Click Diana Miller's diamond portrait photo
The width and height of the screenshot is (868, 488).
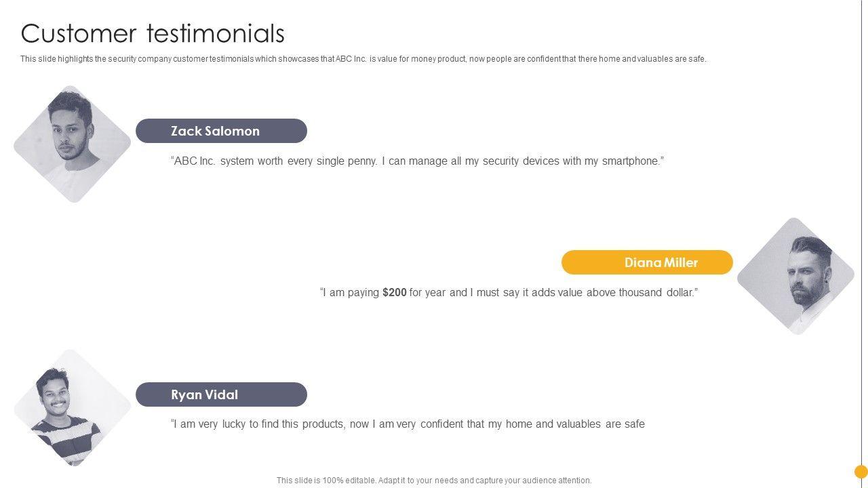pyautogui.click(x=795, y=276)
